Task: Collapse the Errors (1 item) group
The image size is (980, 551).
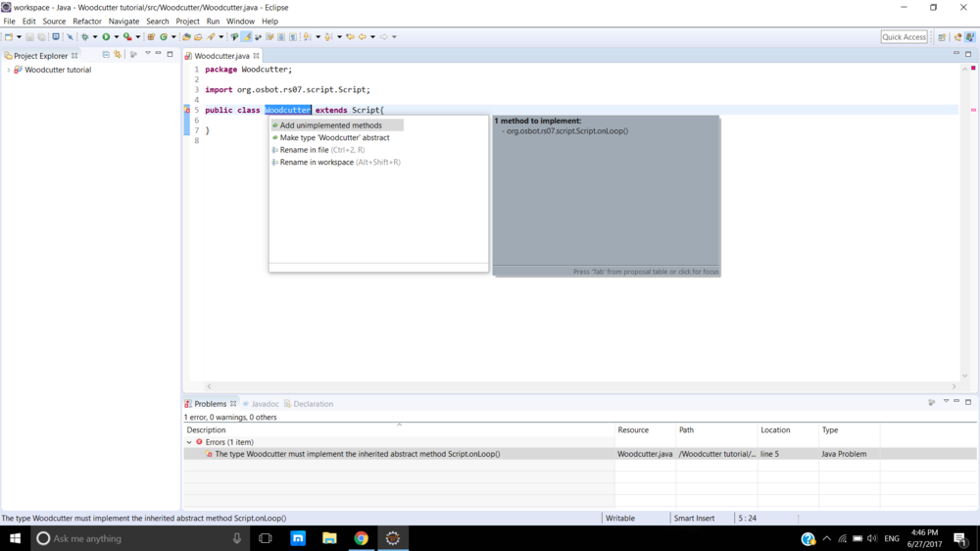Action: point(189,442)
